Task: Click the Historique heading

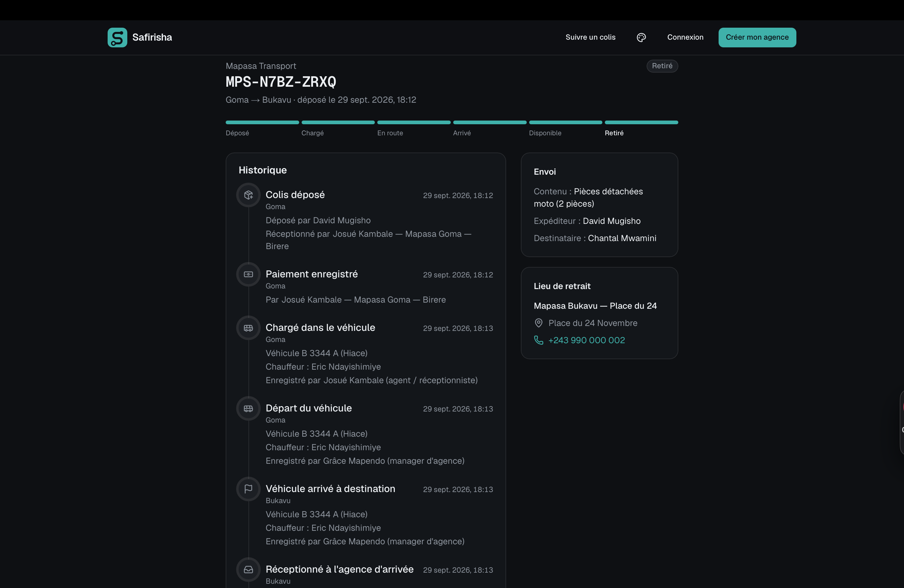Action: point(263,170)
